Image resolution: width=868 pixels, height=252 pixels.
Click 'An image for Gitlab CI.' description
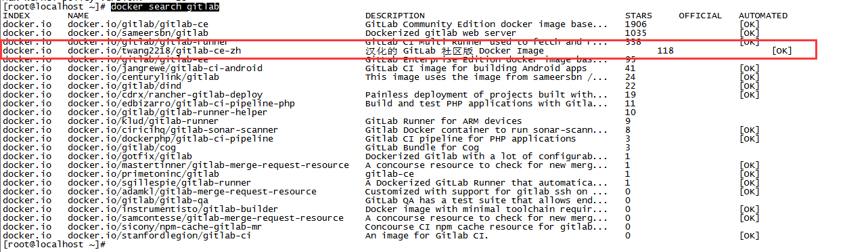(428, 236)
